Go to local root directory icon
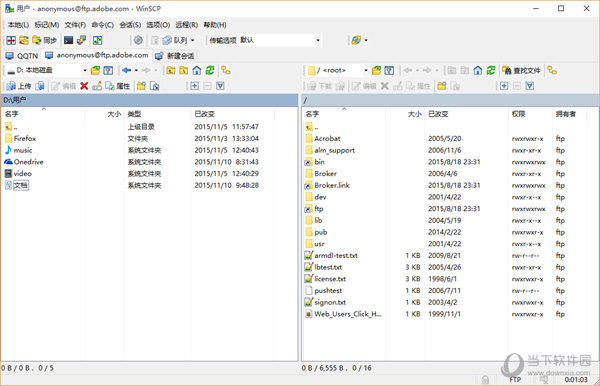Image resolution: width=600 pixels, height=386 pixels. click(x=184, y=70)
